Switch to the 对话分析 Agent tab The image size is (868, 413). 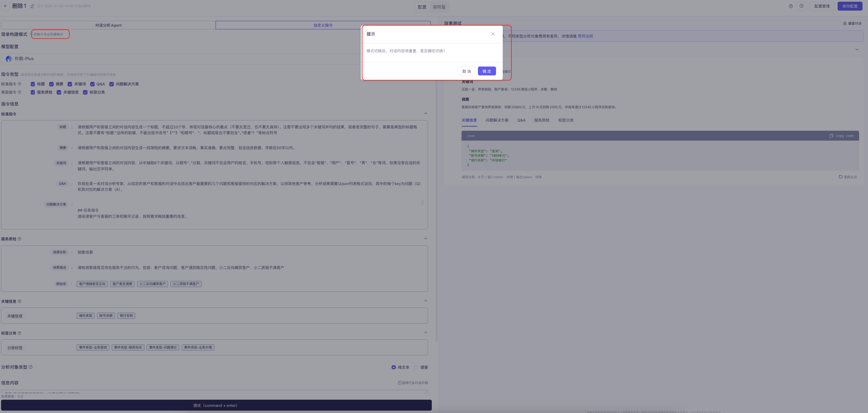[x=108, y=25]
